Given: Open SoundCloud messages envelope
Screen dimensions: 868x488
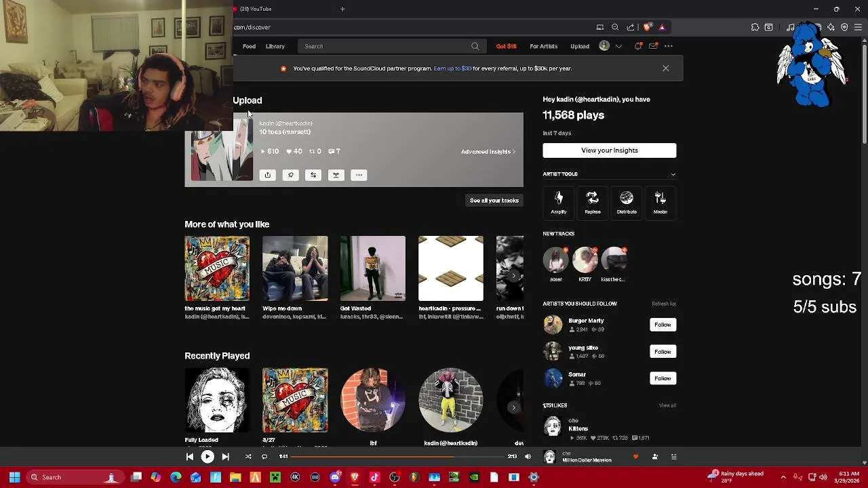Looking at the screenshot, I should pos(653,46).
